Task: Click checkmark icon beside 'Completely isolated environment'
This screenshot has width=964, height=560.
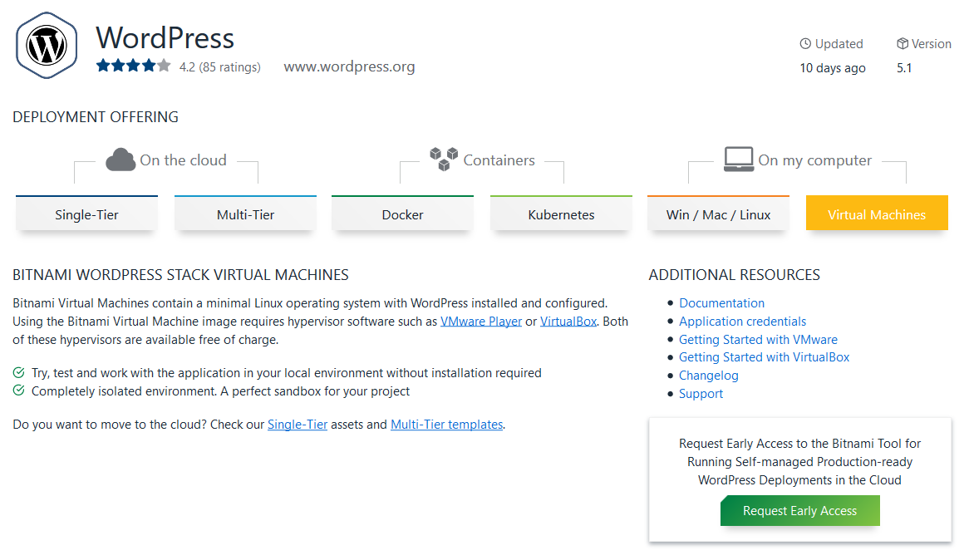Action: click(x=19, y=391)
